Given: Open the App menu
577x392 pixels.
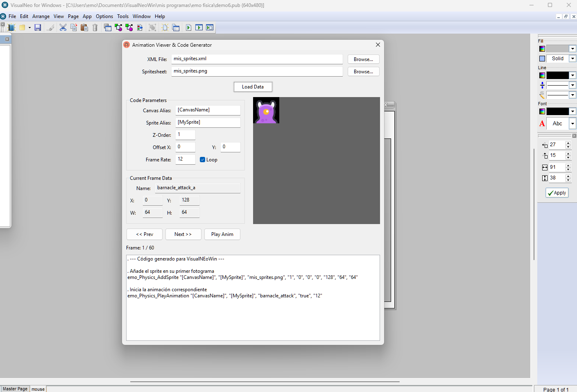Looking at the screenshot, I should (87, 16).
